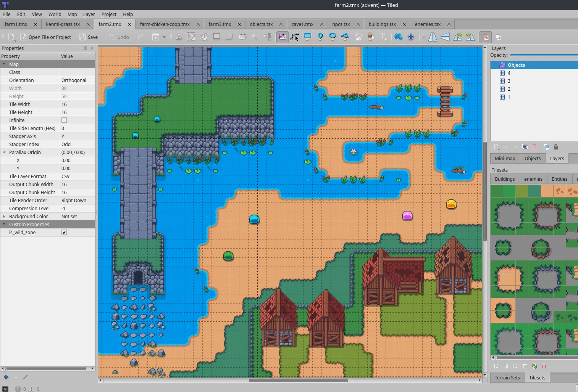Viewport: 578px width, 392px height.
Task: Switch to the farm-chicken-coop.tmx tab
Action: coord(165,24)
